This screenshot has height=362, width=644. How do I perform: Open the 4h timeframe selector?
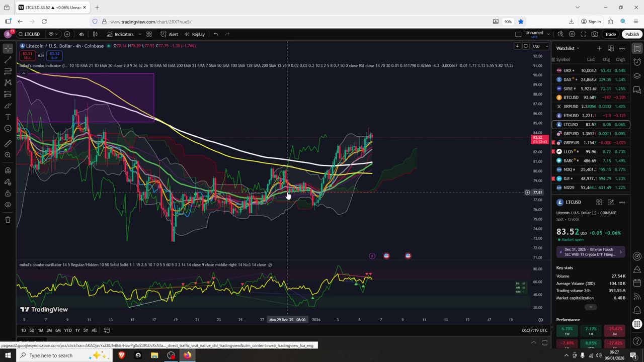pyautogui.click(x=81, y=34)
